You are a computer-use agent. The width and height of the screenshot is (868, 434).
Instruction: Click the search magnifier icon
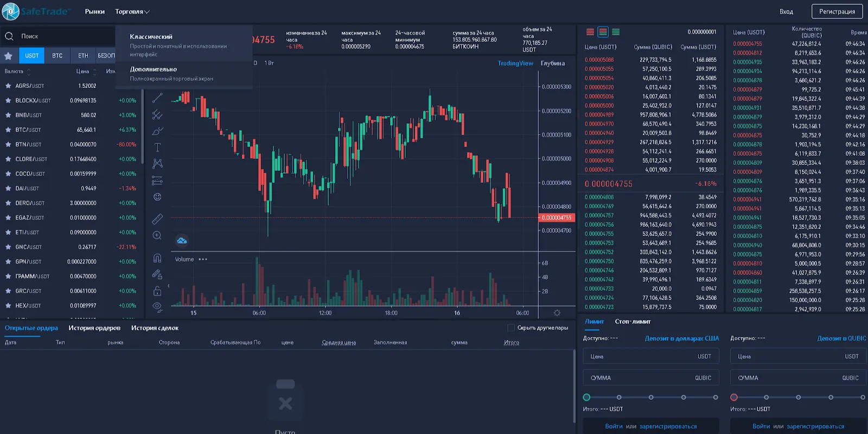pyautogui.click(x=9, y=36)
